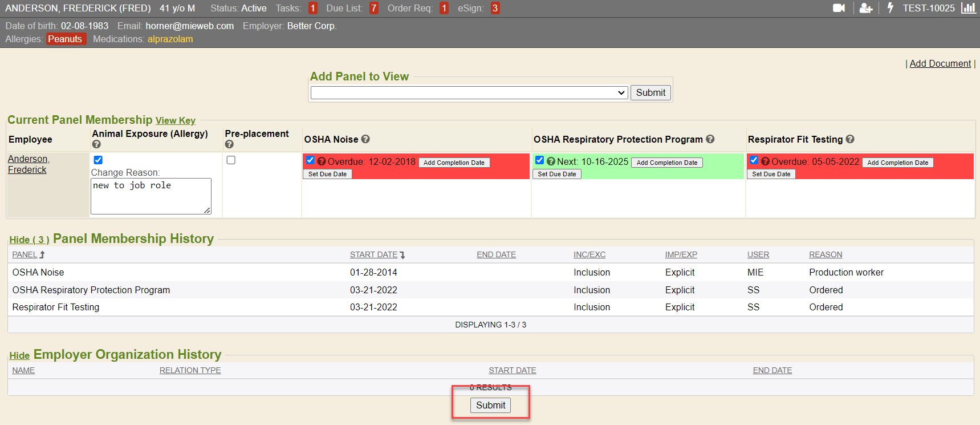Click the video camera icon in header

tap(839, 8)
